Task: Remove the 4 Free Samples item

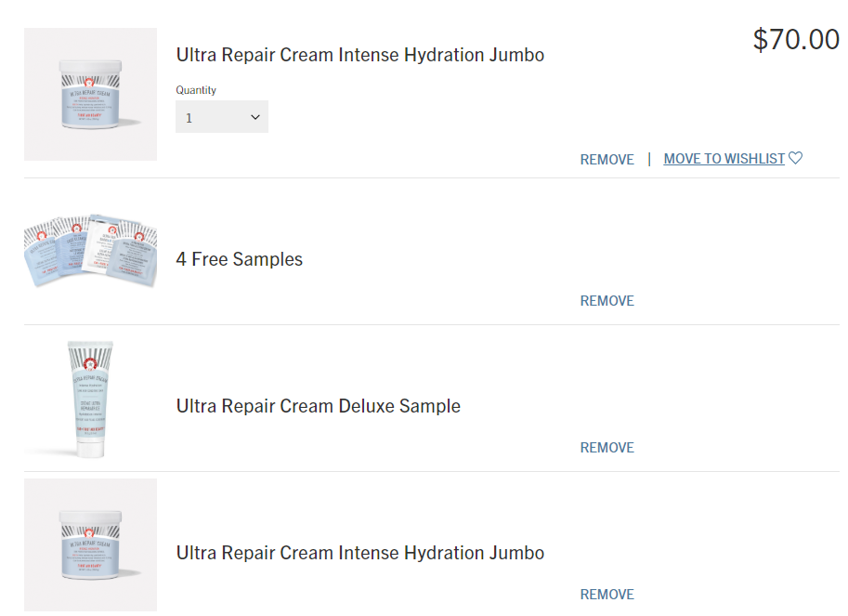Action: 607,301
